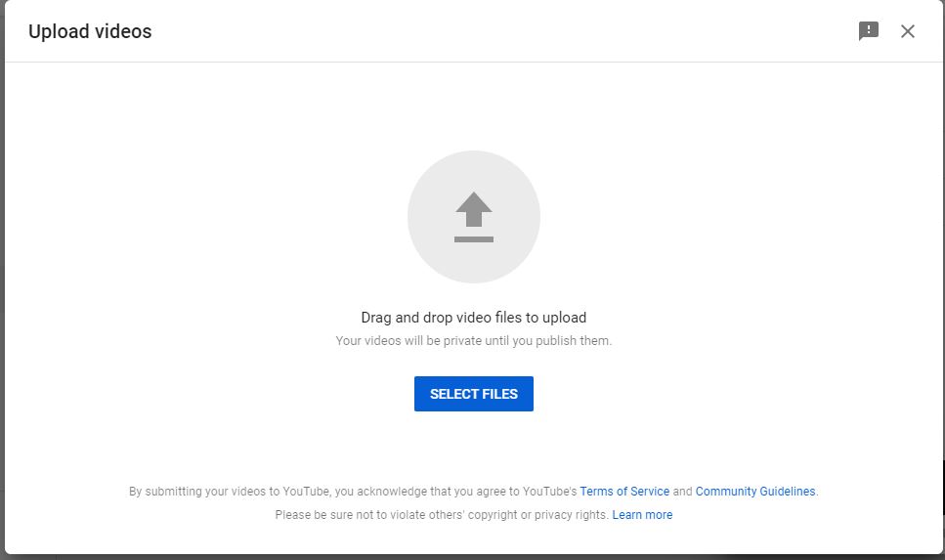Screen dimensions: 945x560
Task: Click 'Drag and drop video files to upload' text
Action: (x=474, y=318)
